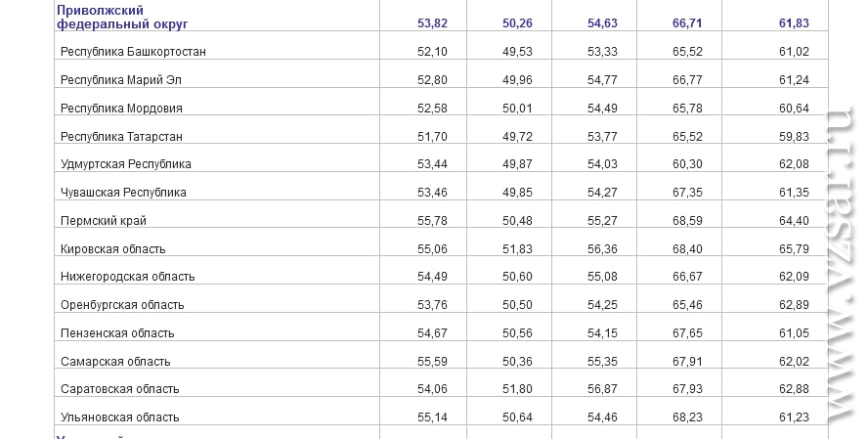Image resolution: width=868 pixels, height=439 pixels.
Task: Select the Пермский край row label
Action: (x=104, y=220)
